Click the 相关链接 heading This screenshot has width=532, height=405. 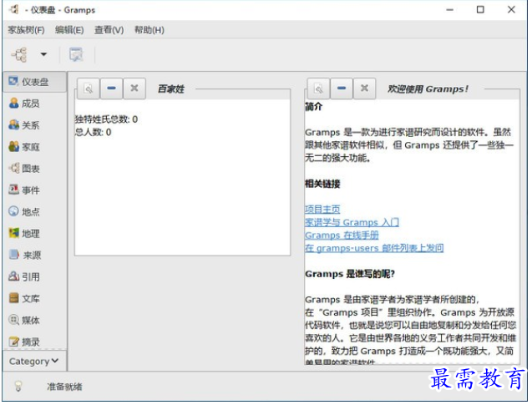(322, 184)
